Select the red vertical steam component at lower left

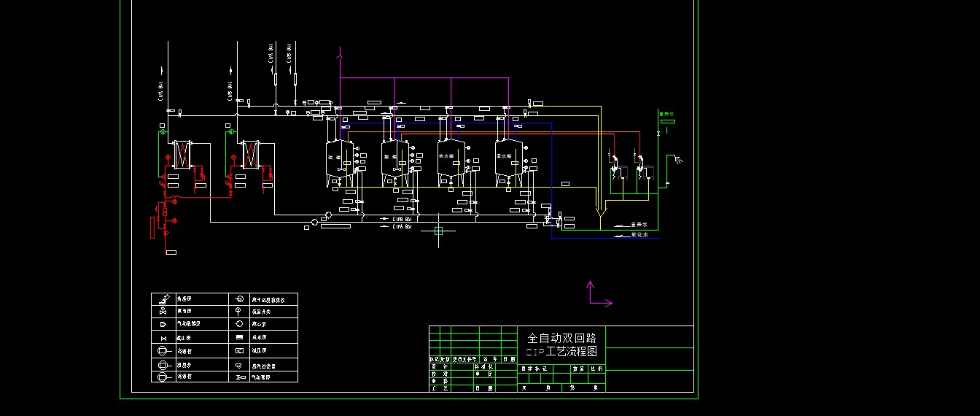(152, 228)
